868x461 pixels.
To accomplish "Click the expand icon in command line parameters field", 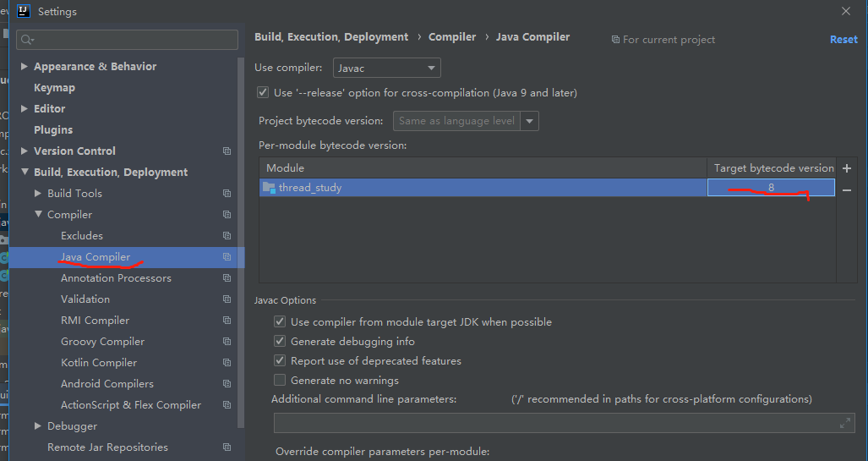I will click(x=844, y=423).
